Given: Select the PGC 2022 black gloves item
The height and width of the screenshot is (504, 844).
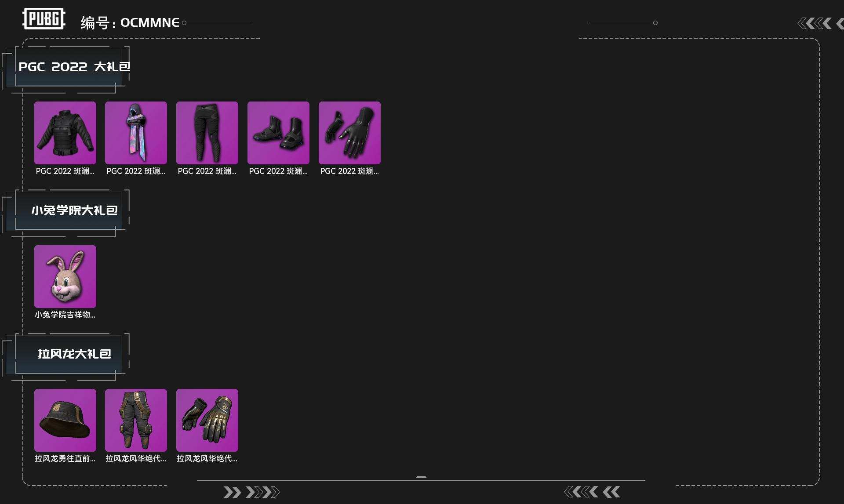Looking at the screenshot, I should (x=349, y=133).
